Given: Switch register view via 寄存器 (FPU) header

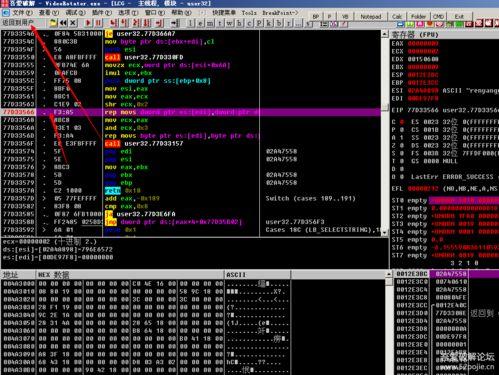Looking at the screenshot, I should pyautogui.click(x=415, y=35).
